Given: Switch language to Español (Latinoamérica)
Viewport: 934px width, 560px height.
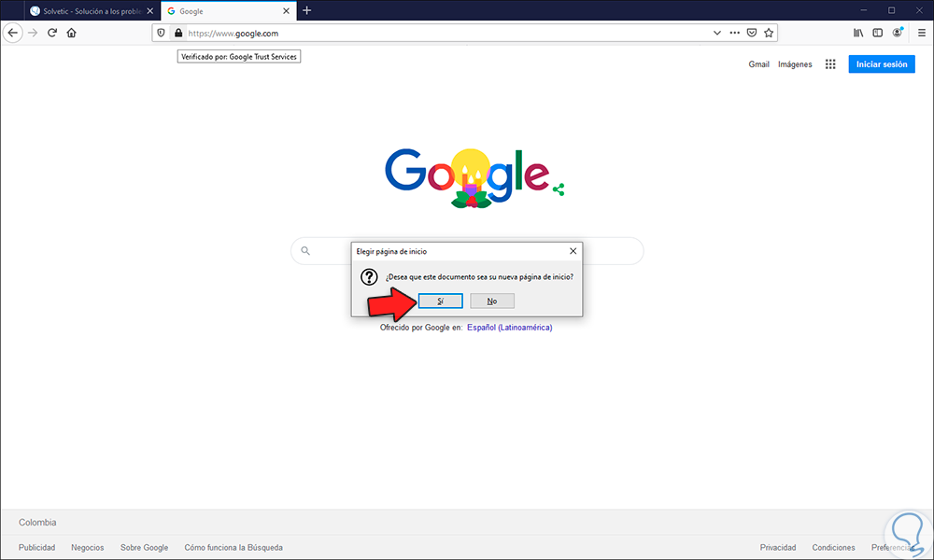Looking at the screenshot, I should [509, 328].
